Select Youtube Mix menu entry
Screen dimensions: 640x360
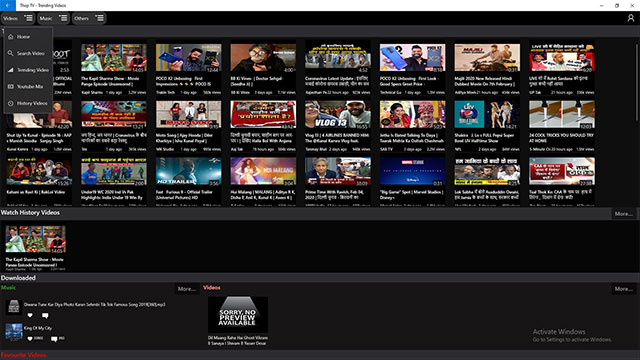point(28,87)
